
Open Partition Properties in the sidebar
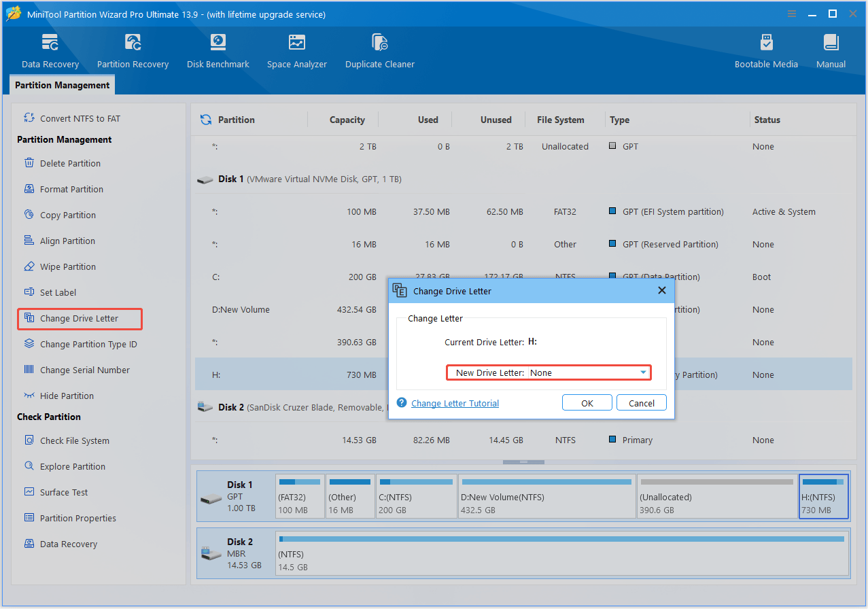[70, 518]
